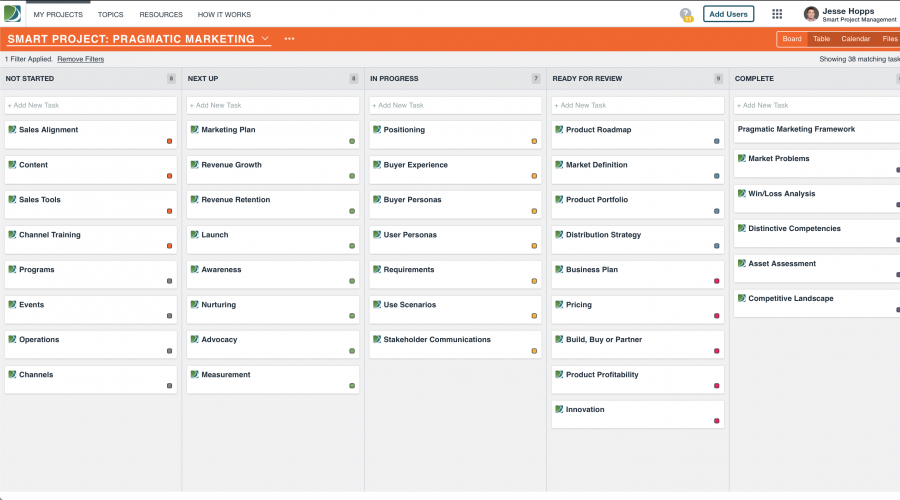Click Add New Task in Ready For Review column

(x=638, y=105)
